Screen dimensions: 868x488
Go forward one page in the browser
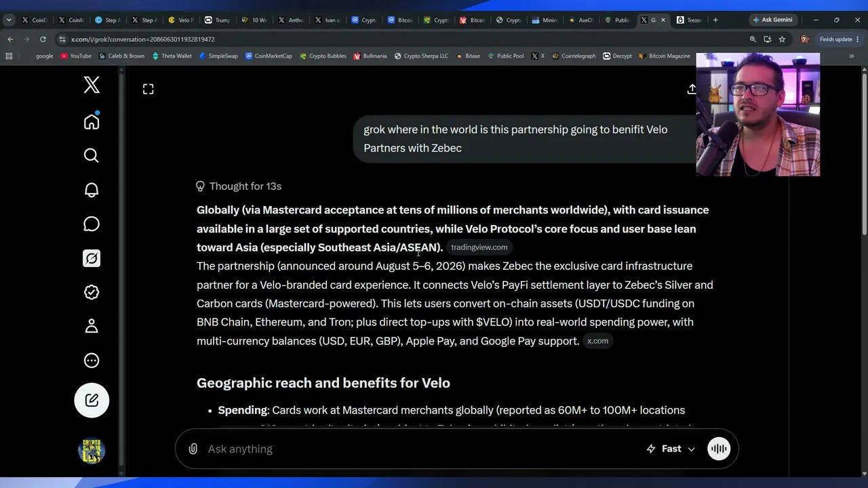[26, 39]
